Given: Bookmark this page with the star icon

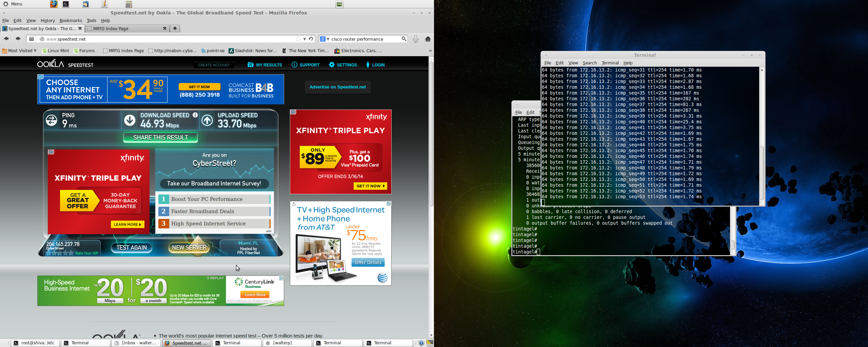Looking at the screenshot, I should click(298, 39).
